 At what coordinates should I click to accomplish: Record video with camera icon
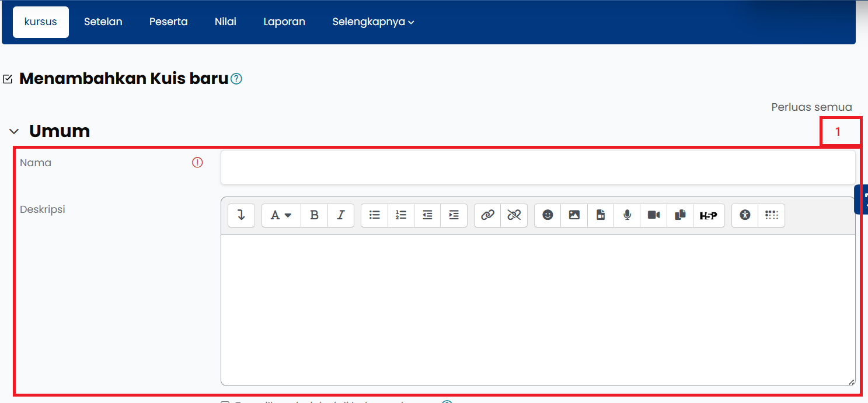[654, 215]
